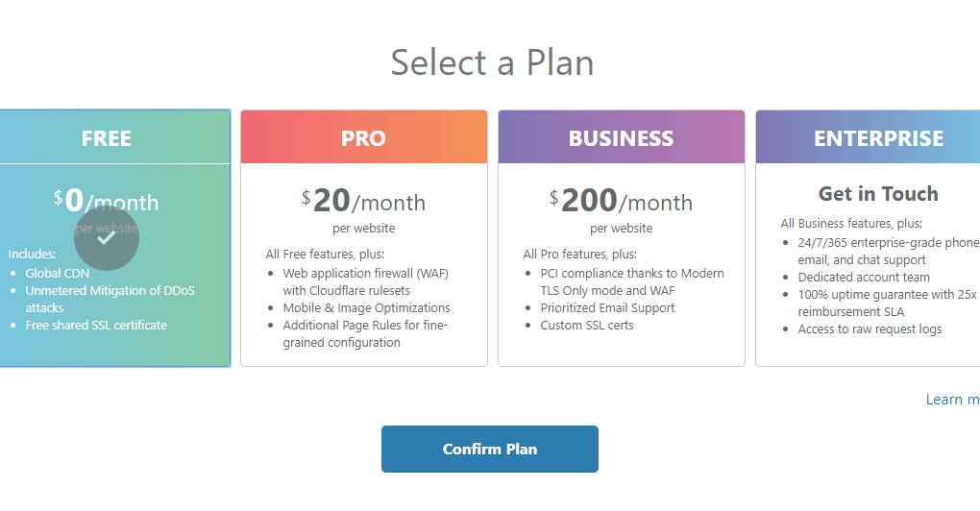Click Web application firewall feature text
Viewport: 980px width, 511px height.
tap(365, 274)
